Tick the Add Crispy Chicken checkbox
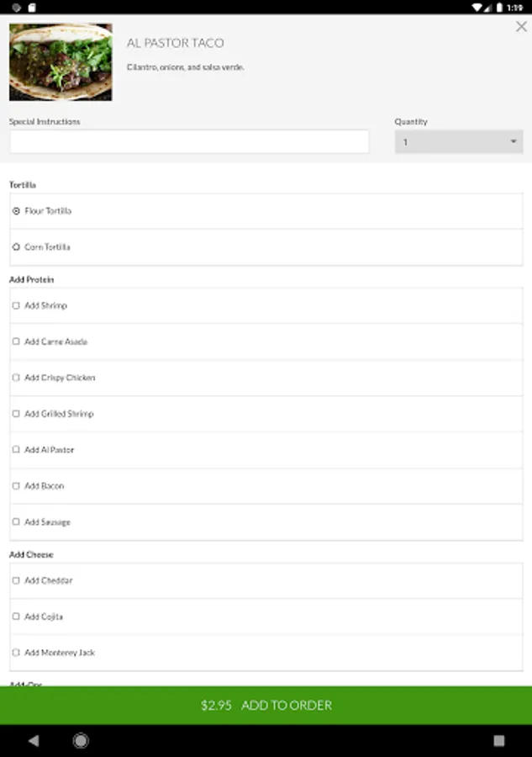The image size is (532, 757). tap(16, 378)
